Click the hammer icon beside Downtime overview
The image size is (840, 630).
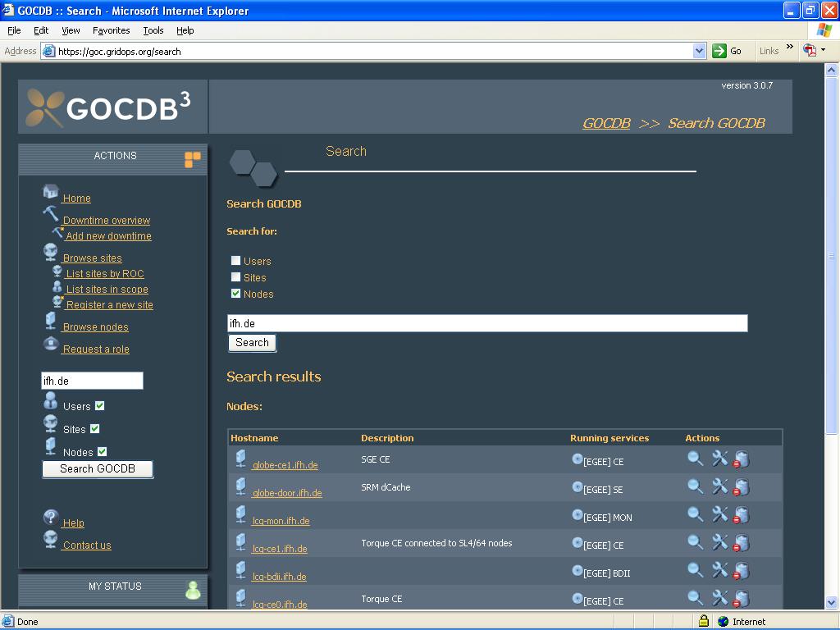pyautogui.click(x=50, y=214)
